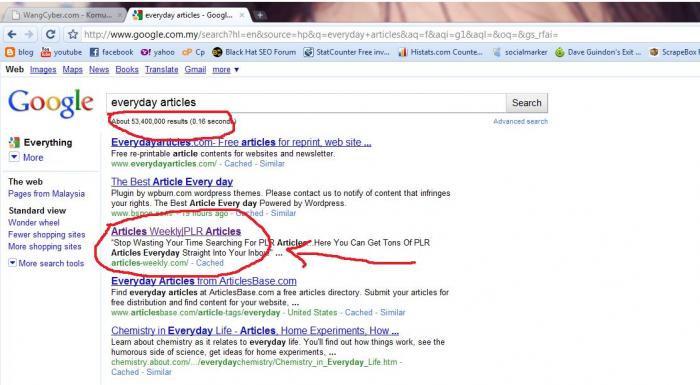Open the StatCounter Free bookmark
Viewport: 700px width, 385px height.
tap(346, 52)
